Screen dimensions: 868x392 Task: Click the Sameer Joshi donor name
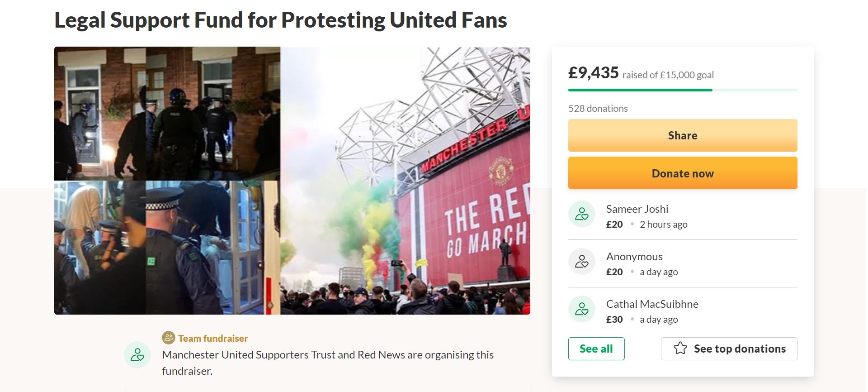[637, 209]
